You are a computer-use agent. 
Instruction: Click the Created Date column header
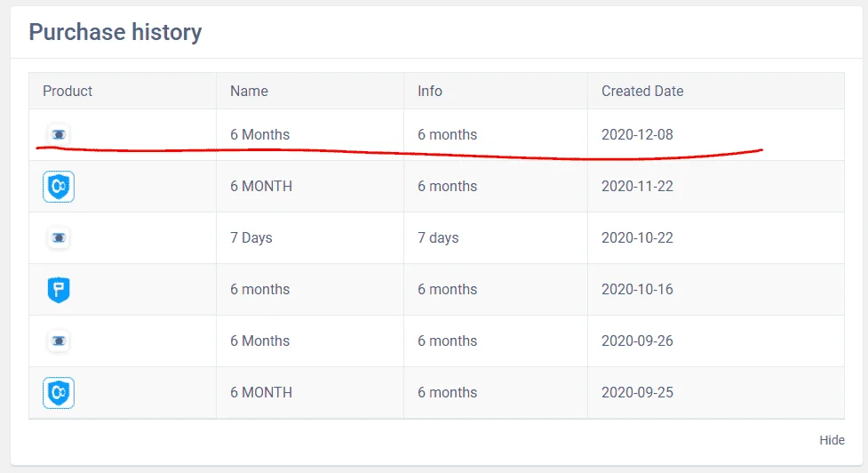pos(642,91)
